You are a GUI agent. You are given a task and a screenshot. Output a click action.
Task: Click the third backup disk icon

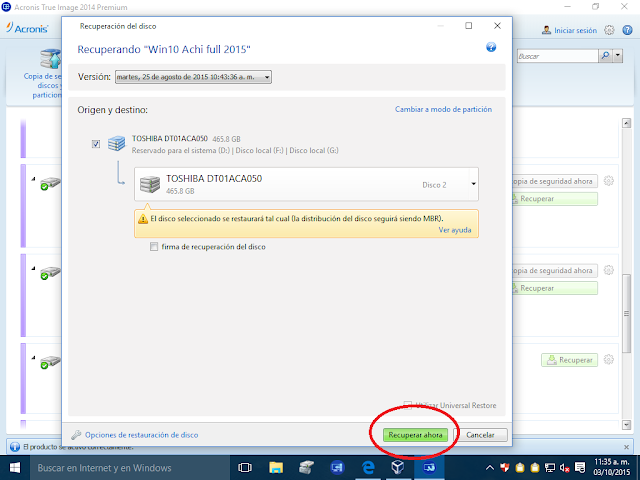[x=50, y=362]
